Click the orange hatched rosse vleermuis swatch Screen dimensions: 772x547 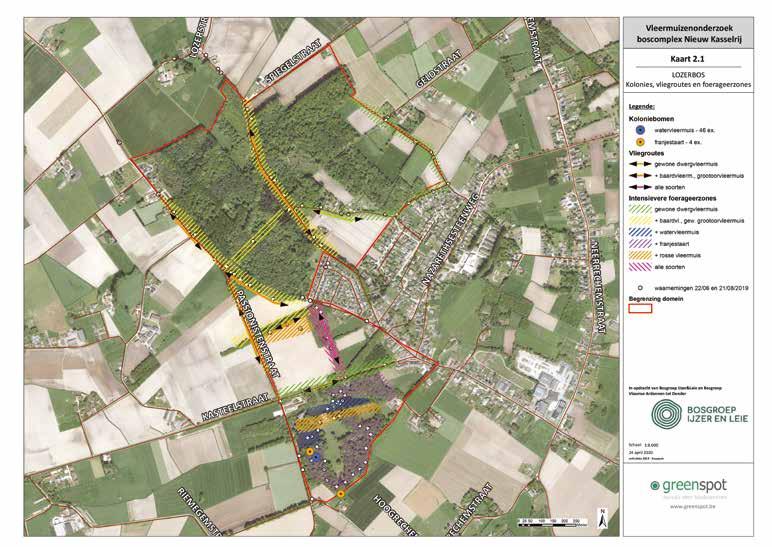tap(640, 255)
